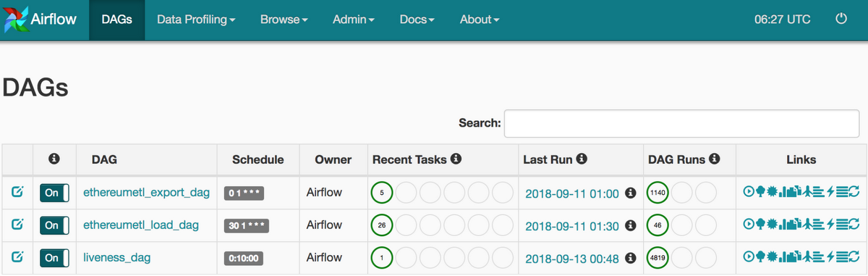Click the edit icon for ethereumetl_load_dag
The image size is (868, 276).
[17, 225]
